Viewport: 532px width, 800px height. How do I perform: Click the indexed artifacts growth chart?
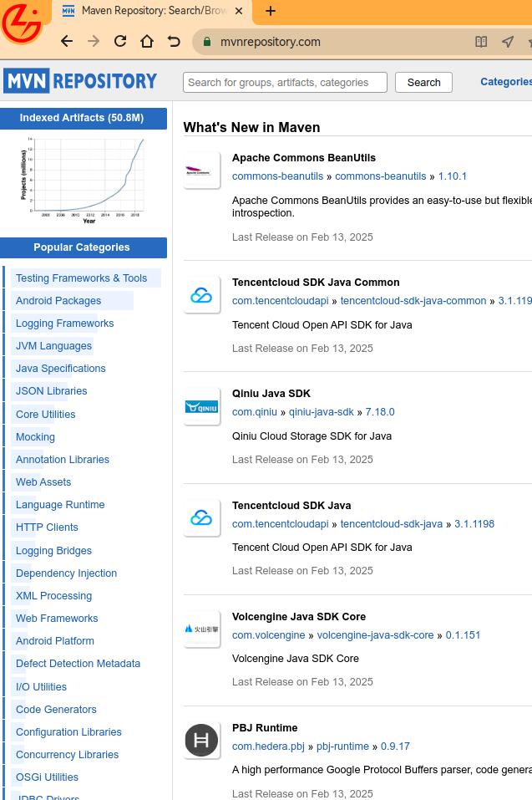click(84, 177)
